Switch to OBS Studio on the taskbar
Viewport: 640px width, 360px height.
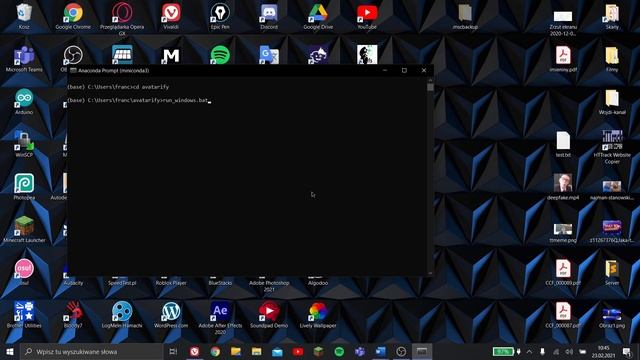pyautogui.click(x=401, y=351)
